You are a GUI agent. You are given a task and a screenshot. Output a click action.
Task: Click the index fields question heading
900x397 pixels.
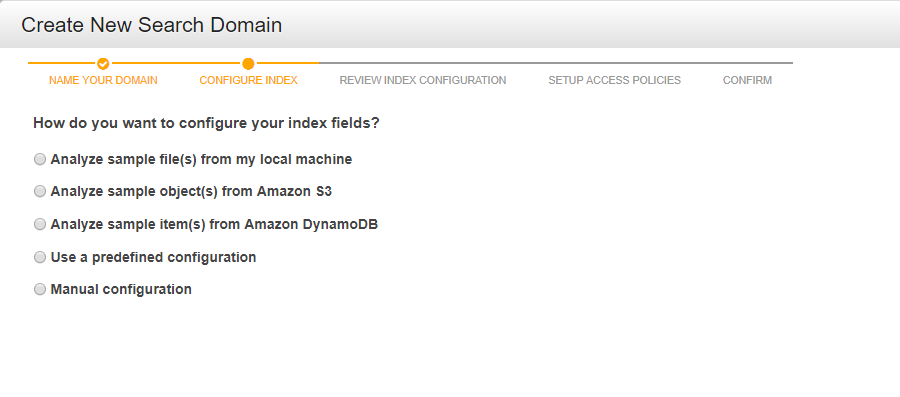click(207, 123)
